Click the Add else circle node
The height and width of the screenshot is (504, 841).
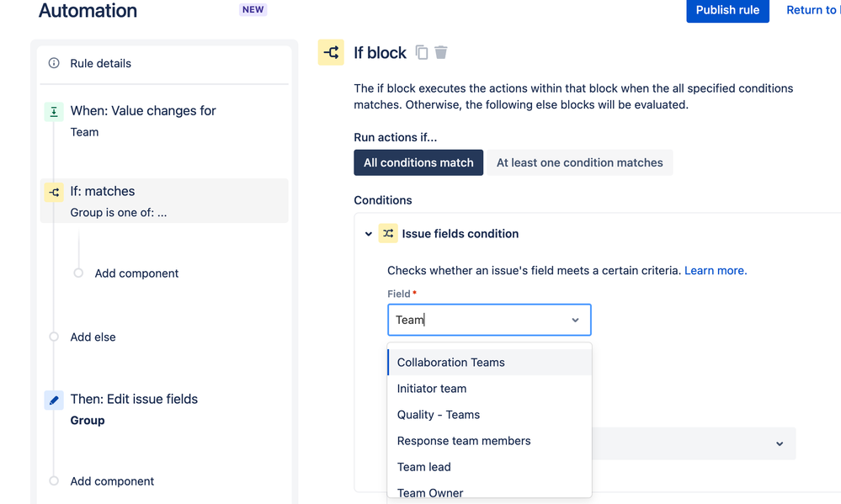tap(54, 337)
